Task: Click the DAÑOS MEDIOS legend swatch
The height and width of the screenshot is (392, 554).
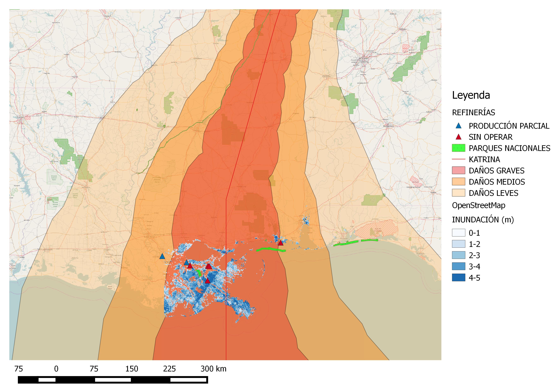Action: point(458,182)
